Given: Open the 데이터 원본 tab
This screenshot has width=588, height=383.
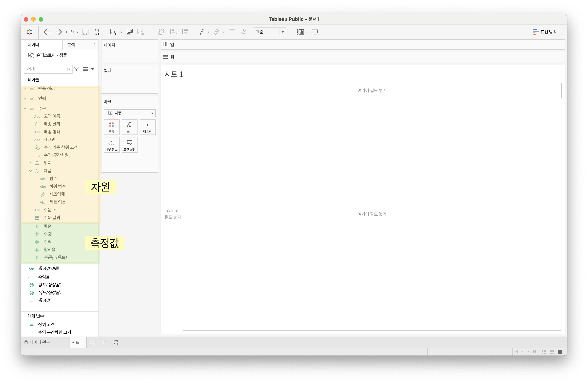Looking at the screenshot, I should [x=37, y=342].
